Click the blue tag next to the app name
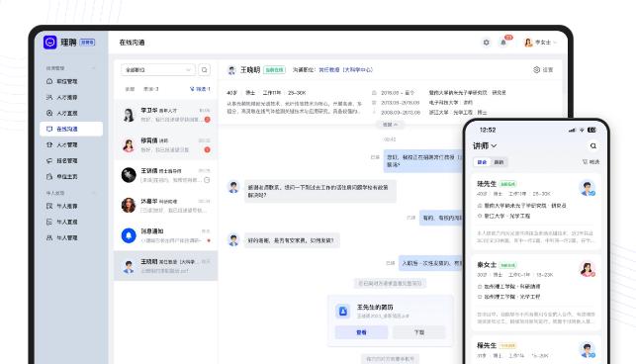636x364 pixels. coord(87,43)
